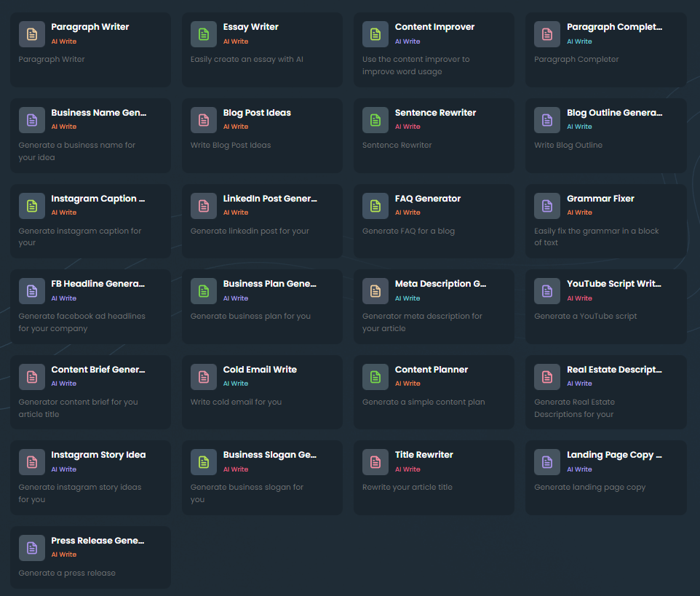This screenshot has height=596, width=700.
Task: Click the Business Slogan Generator icon
Action: coord(204,462)
